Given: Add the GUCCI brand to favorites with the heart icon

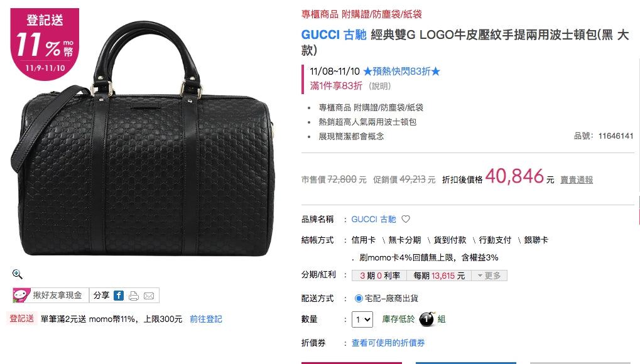Looking at the screenshot, I should (406, 219).
